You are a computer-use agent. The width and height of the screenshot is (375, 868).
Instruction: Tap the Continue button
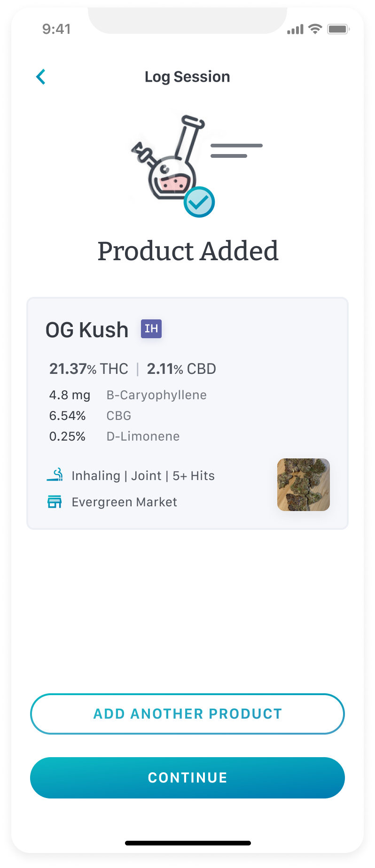point(187,778)
